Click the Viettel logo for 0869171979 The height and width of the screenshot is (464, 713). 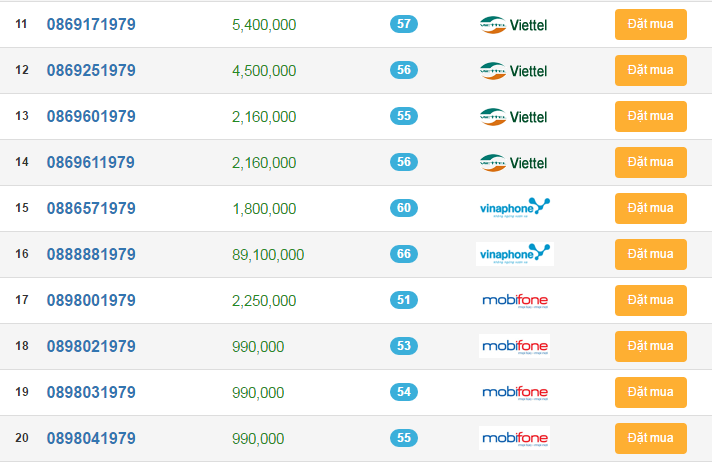click(x=514, y=24)
